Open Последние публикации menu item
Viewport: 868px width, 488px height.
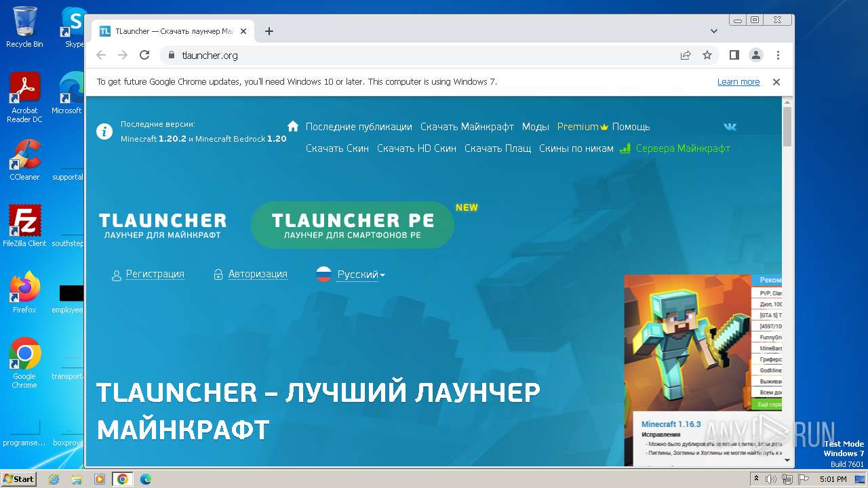coord(359,127)
